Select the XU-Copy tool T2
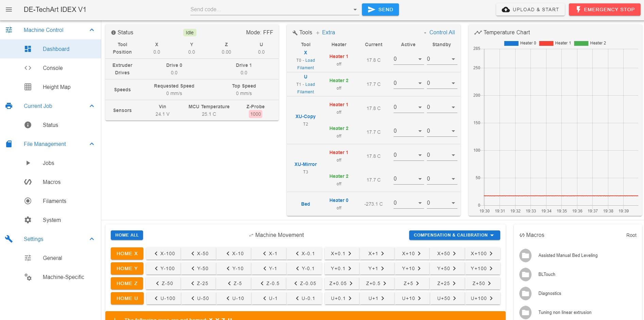This screenshot has height=320, width=644. pos(306,116)
